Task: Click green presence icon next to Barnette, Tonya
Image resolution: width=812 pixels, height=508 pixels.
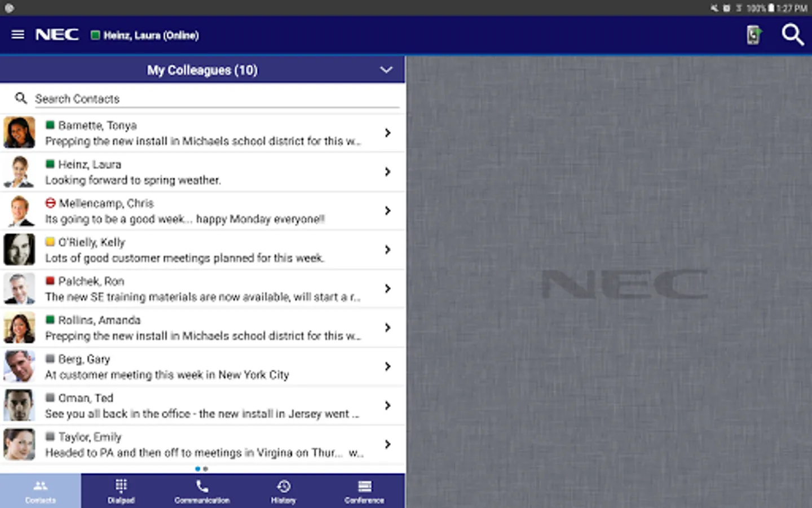Action: (50, 125)
